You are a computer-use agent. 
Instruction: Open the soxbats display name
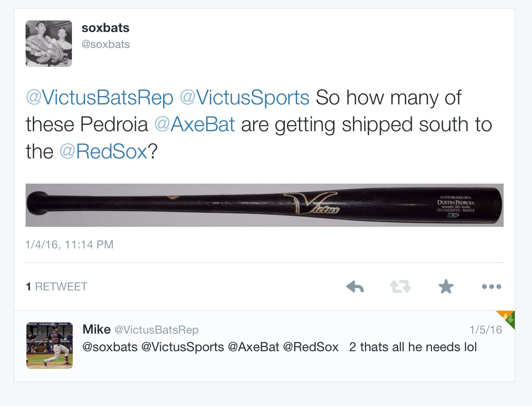(106, 28)
